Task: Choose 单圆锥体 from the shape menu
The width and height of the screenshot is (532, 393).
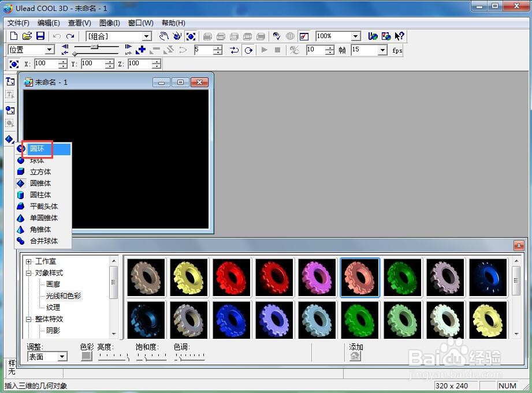Action: [x=43, y=218]
